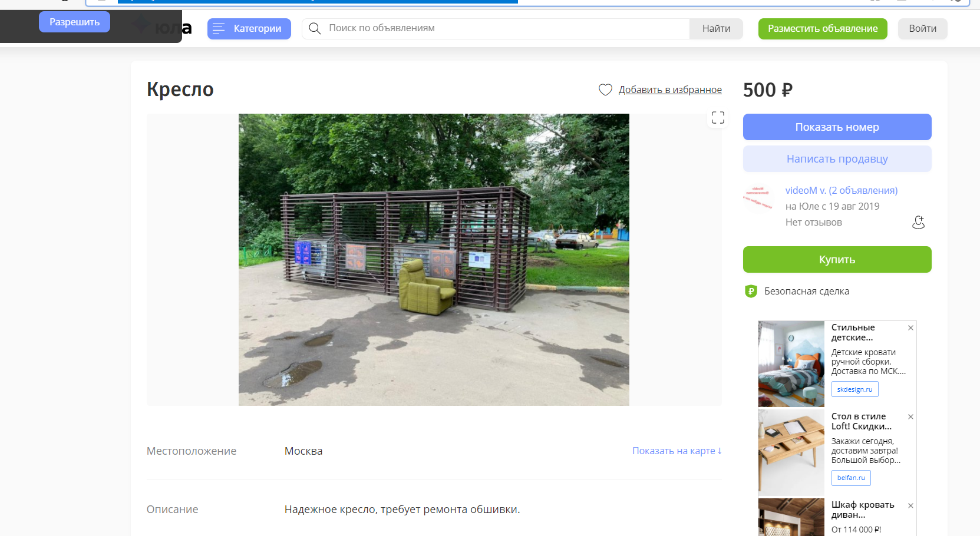
Task: Click the Стильные детские ad title
Action: 853,332
